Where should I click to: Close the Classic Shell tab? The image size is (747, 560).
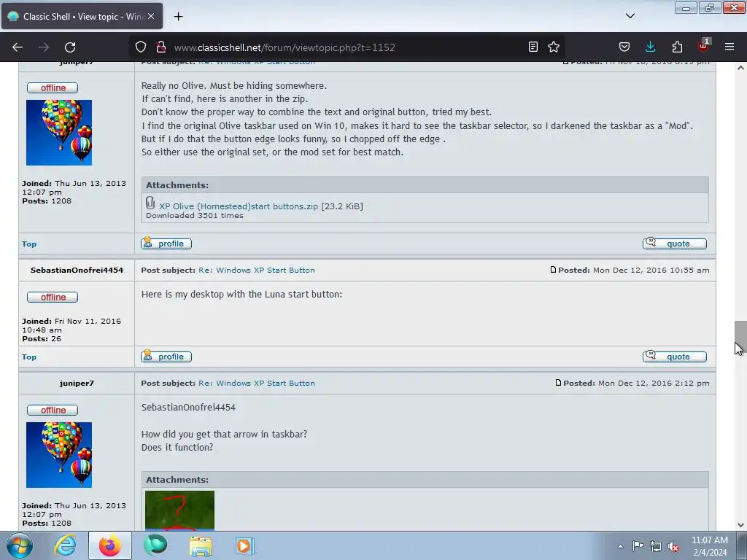click(x=151, y=16)
